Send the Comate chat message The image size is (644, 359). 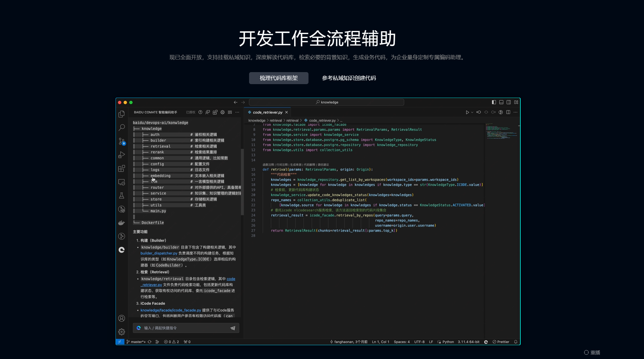(x=233, y=328)
